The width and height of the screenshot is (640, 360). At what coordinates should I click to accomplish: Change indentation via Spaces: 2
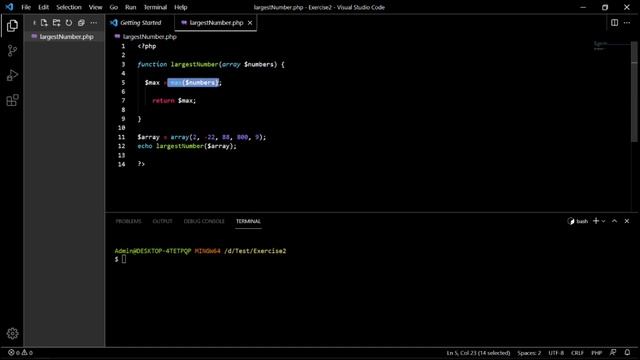[x=529, y=353]
